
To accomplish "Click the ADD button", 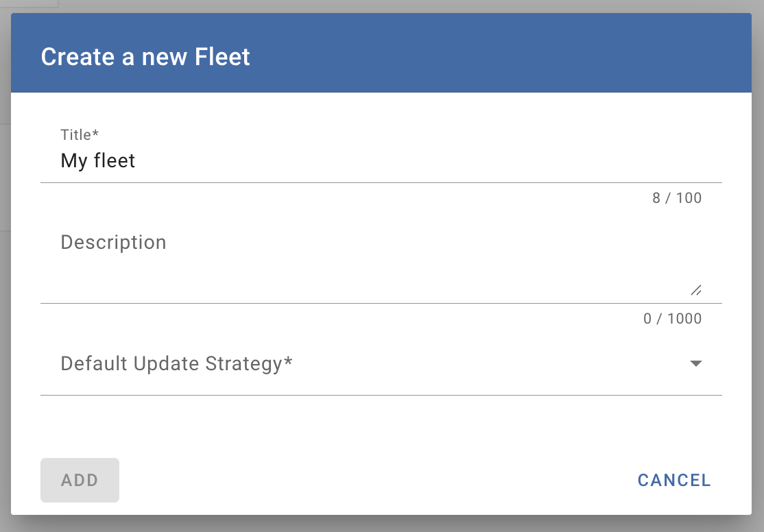I will coord(80,480).
